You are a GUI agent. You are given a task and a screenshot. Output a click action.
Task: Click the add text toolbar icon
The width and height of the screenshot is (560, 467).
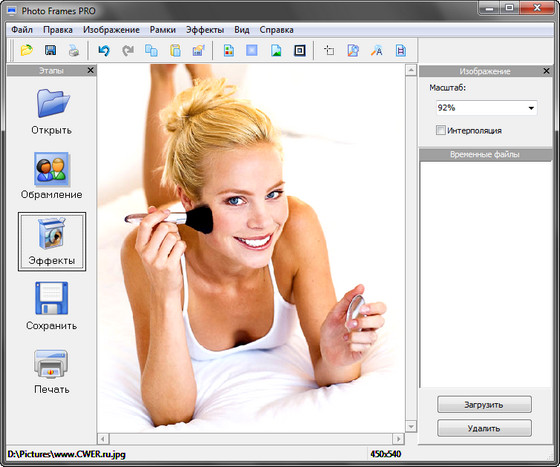coord(376,50)
